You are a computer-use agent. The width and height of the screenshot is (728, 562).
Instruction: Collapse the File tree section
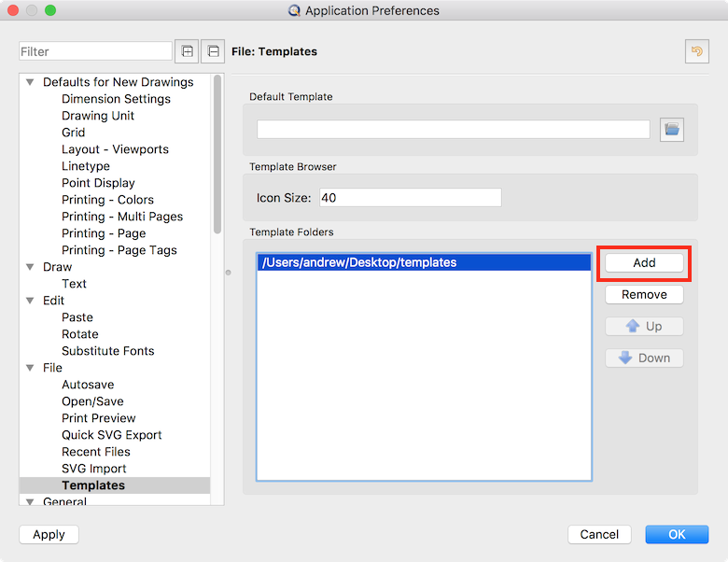[x=30, y=368]
